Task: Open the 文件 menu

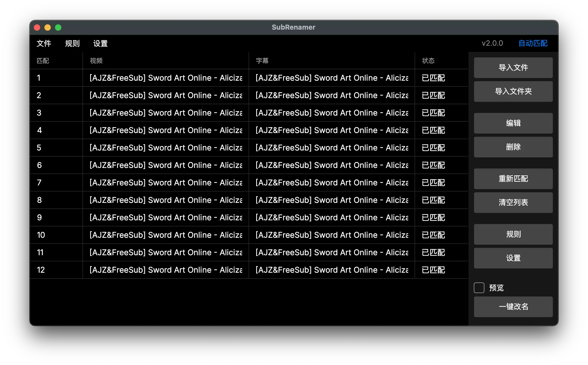Action: pyautogui.click(x=44, y=43)
